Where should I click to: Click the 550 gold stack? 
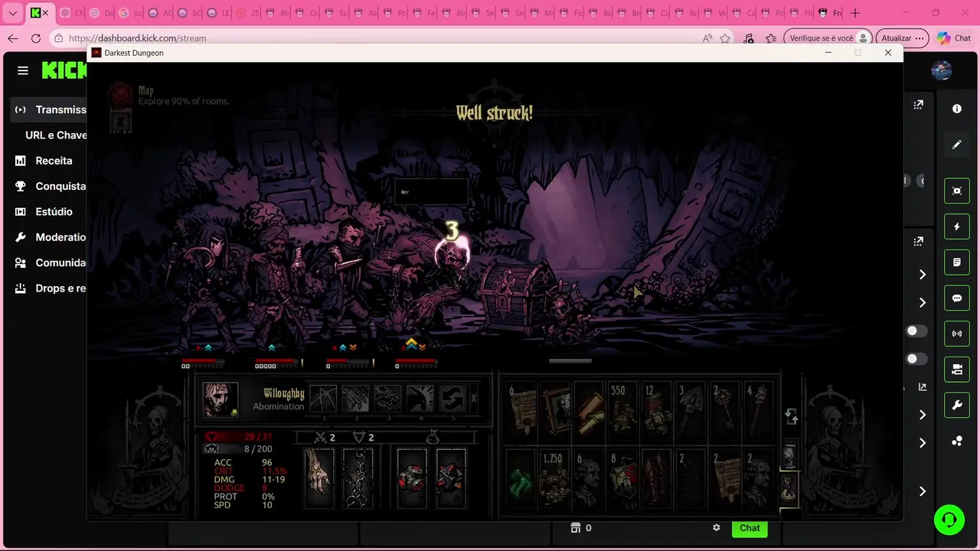pyautogui.click(x=624, y=412)
